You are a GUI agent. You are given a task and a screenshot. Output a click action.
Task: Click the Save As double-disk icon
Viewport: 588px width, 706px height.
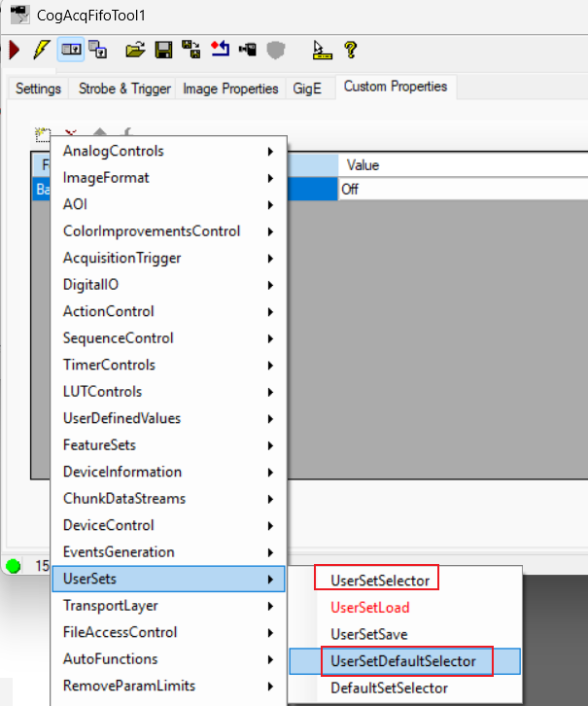coord(191,50)
